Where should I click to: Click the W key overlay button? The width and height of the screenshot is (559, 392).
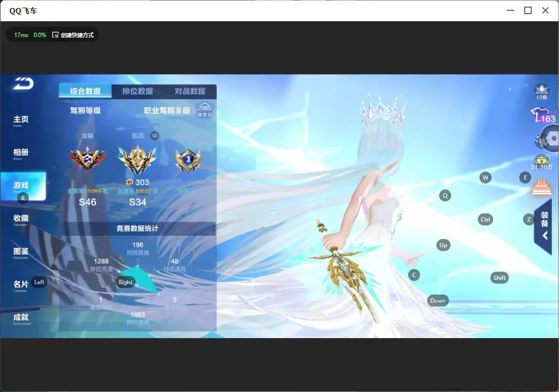coord(485,177)
